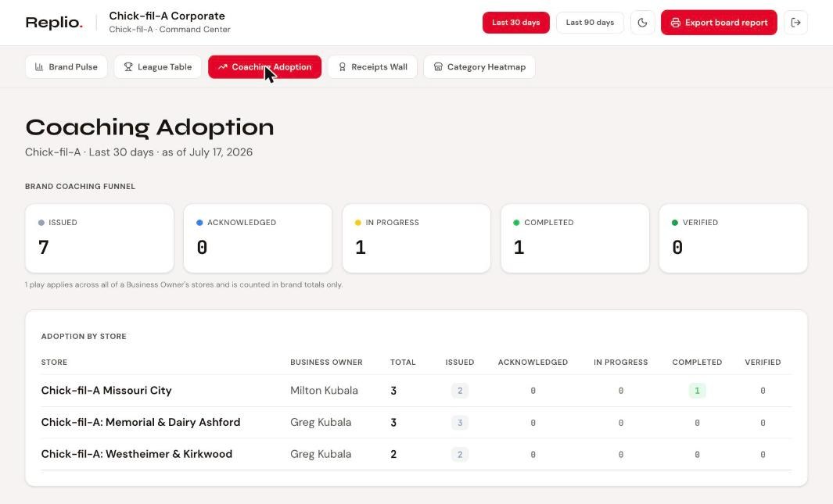This screenshot has width=833, height=504.
Task: Open the Receipts Wall tab
Action: point(372,67)
